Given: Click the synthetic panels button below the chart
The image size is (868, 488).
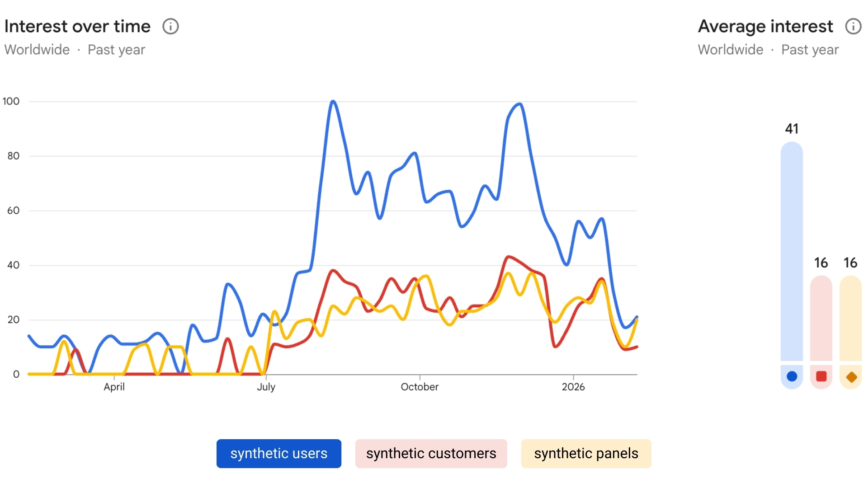Looking at the screenshot, I should point(585,453).
